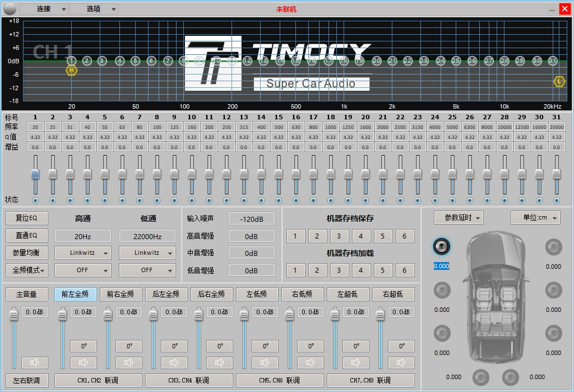This screenshot has width=574, height=392.
Task: Switch to the 右低频 channel tab
Action: click(x=302, y=294)
